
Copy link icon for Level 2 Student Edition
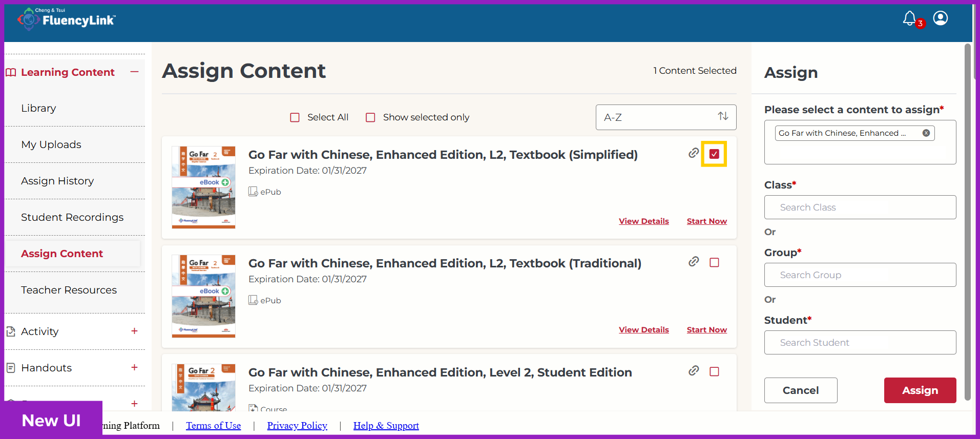694,371
